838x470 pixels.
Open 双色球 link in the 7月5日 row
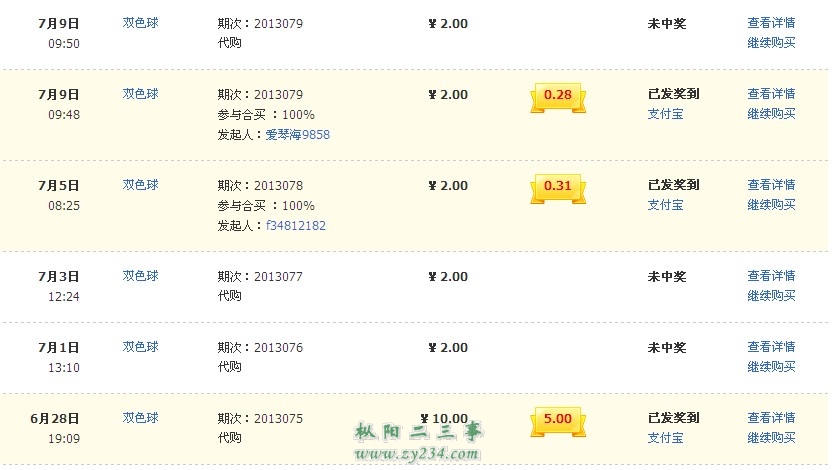141,185
